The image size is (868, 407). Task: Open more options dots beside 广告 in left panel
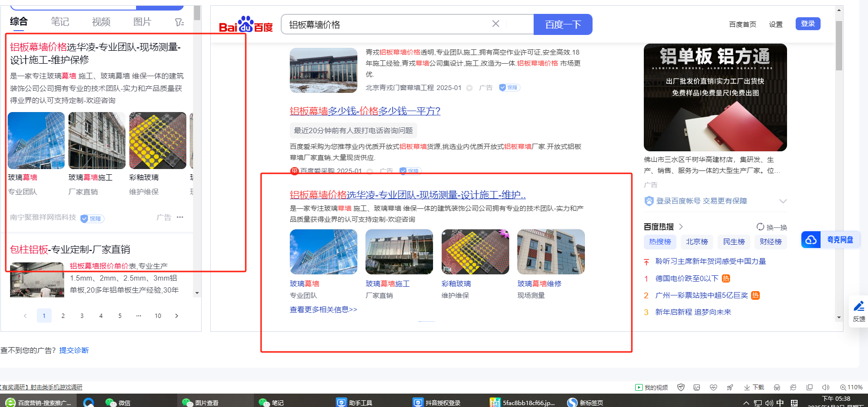(x=180, y=217)
